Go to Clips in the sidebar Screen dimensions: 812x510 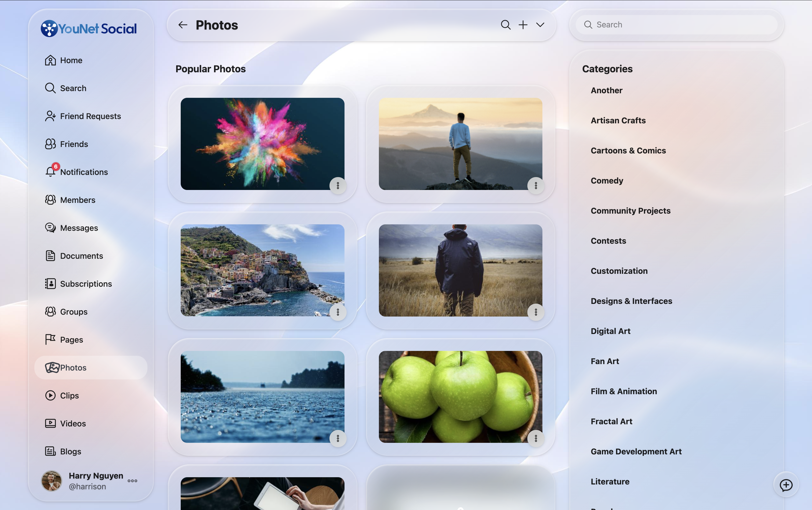click(62, 395)
